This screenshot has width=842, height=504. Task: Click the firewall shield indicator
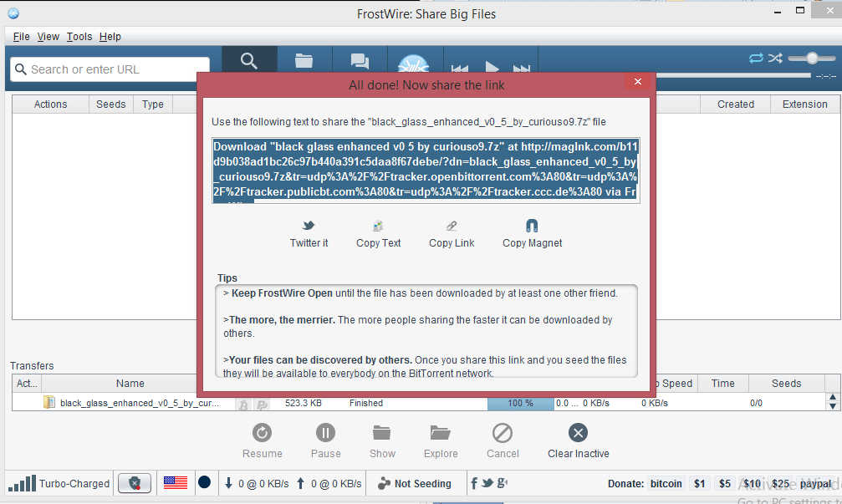point(135,483)
